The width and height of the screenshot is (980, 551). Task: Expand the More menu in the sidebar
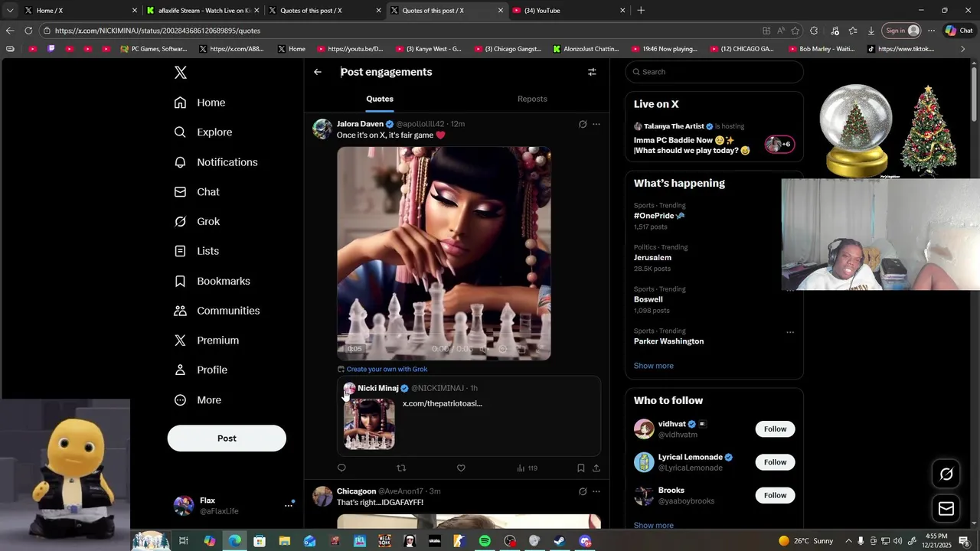[198, 400]
